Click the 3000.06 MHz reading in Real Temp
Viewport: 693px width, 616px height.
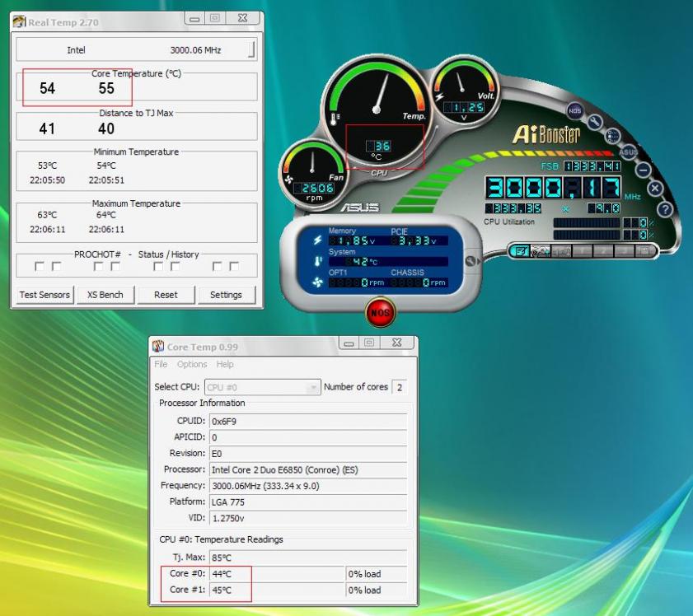coord(195,50)
